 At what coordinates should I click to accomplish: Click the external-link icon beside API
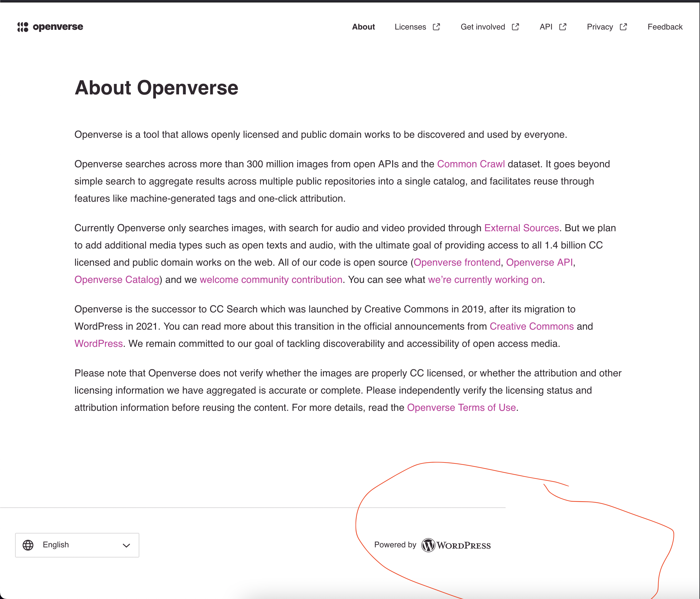click(x=563, y=27)
